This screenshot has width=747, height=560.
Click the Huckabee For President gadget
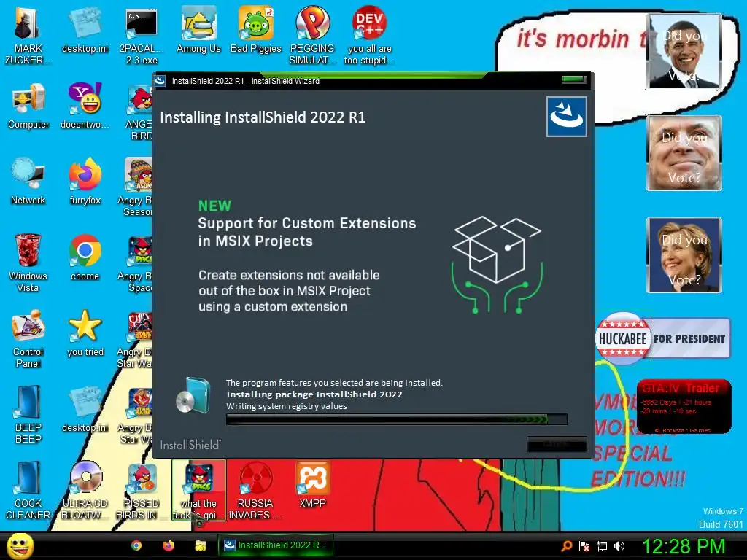663,338
